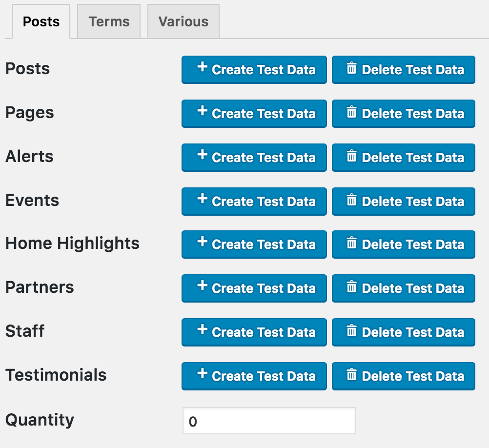Click the plus icon in the Pages row
Image resolution: width=489 pixels, height=448 pixels.
pyautogui.click(x=202, y=111)
